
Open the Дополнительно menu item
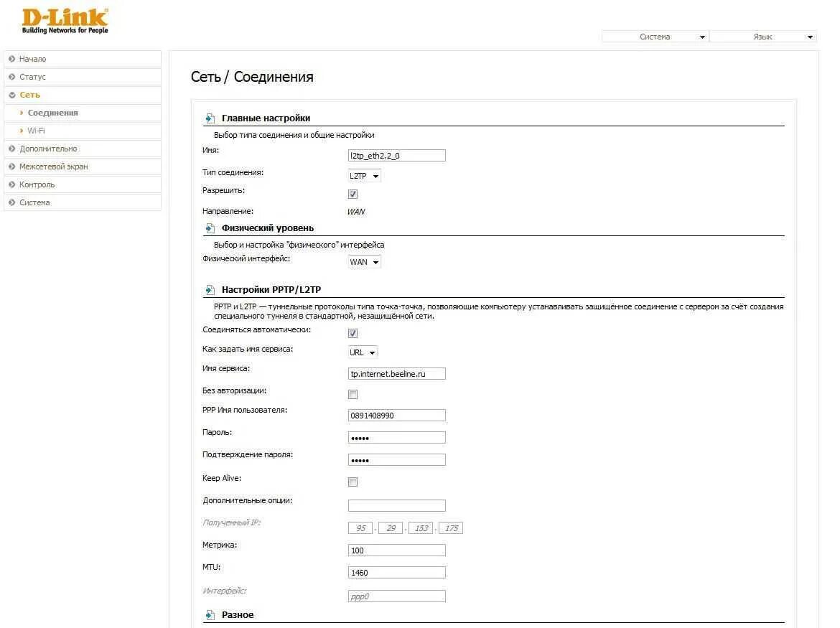(x=83, y=149)
